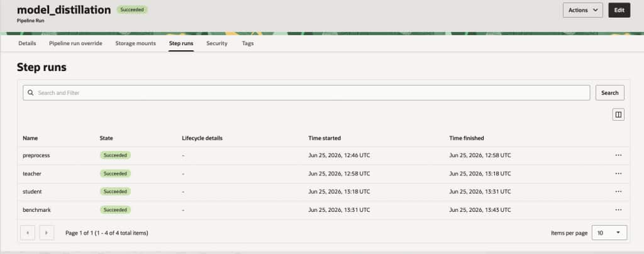Viewport: 644px width, 254px height.
Task: Open the Pipeline run override tab
Action: pyautogui.click(x=75, y=43)
